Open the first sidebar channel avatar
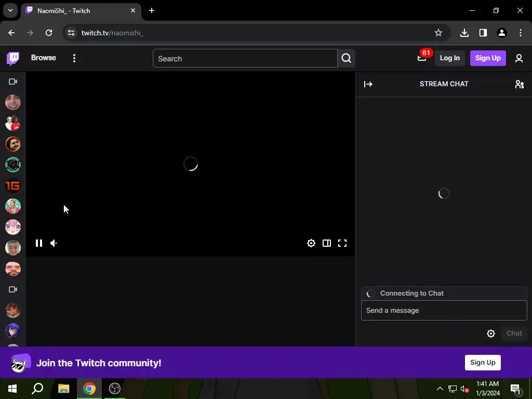 pyautogui.click(x=13, y=102)
